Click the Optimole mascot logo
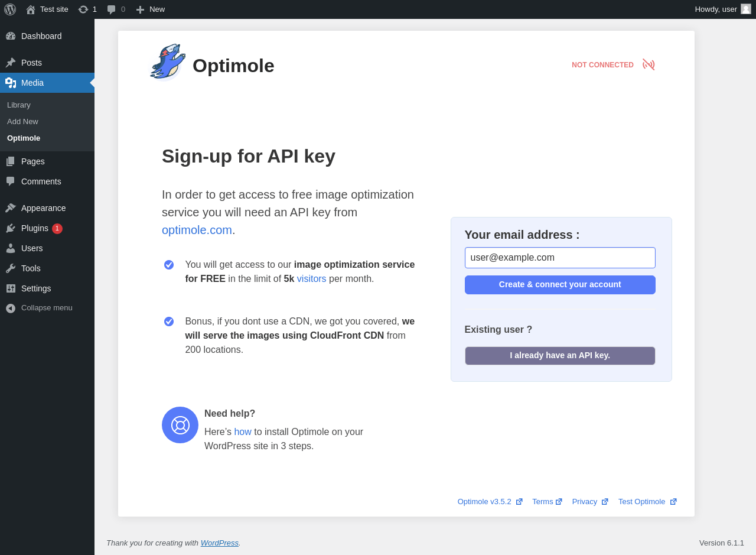756x555 pixels. [x=168, y=61]
